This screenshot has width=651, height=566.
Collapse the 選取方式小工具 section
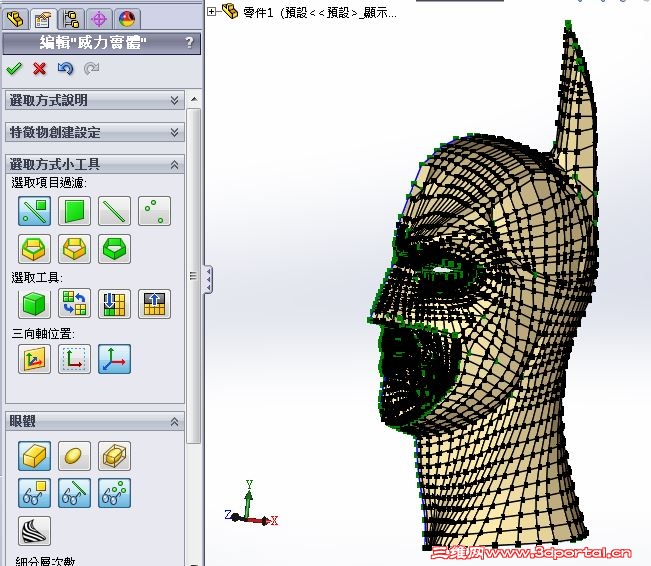coord(95,164)
